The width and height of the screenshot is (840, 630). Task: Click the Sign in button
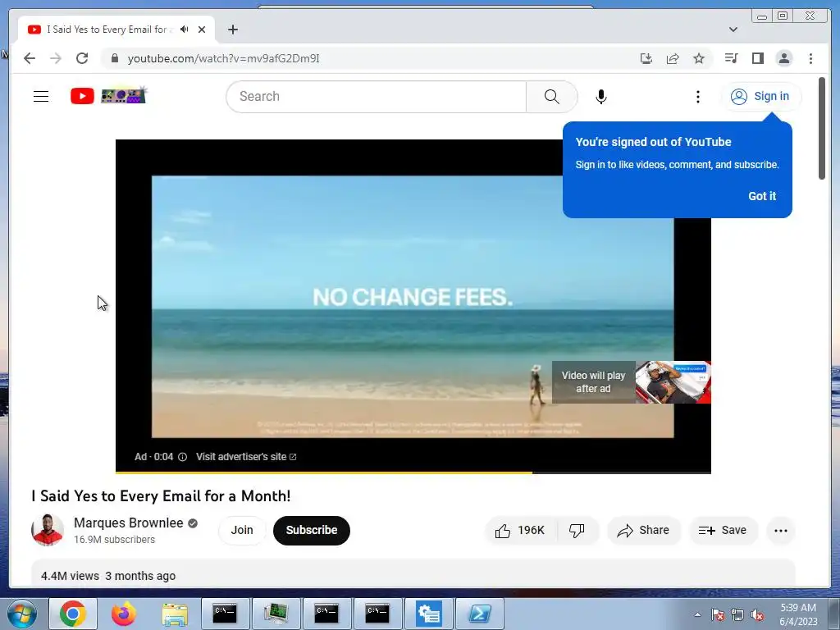click(x=760, y=97)
